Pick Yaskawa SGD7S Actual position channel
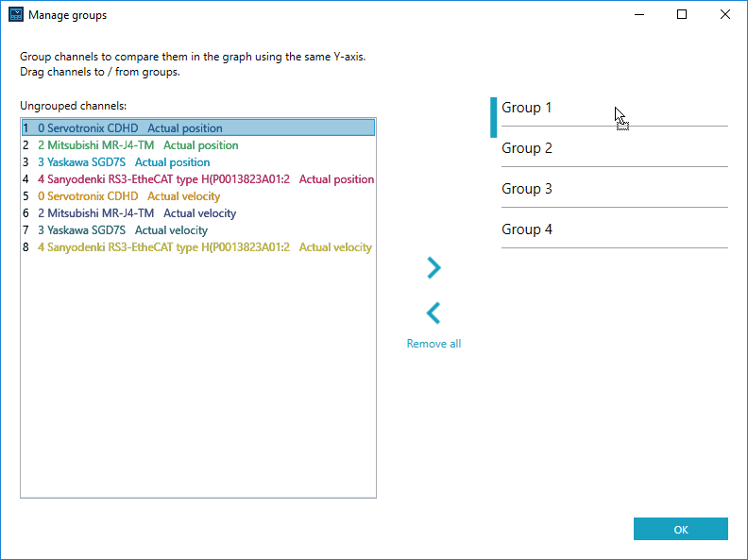The image size is (748, 560). click(x=124, y=162)
